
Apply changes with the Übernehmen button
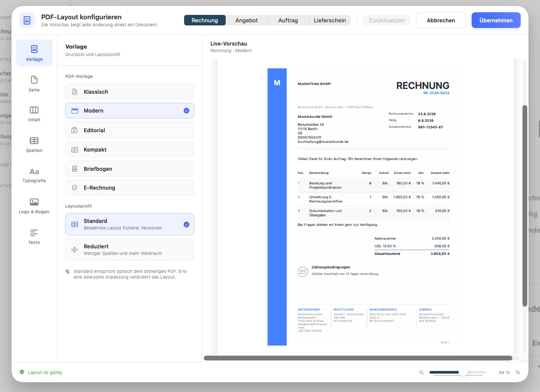tap(496, 20)
